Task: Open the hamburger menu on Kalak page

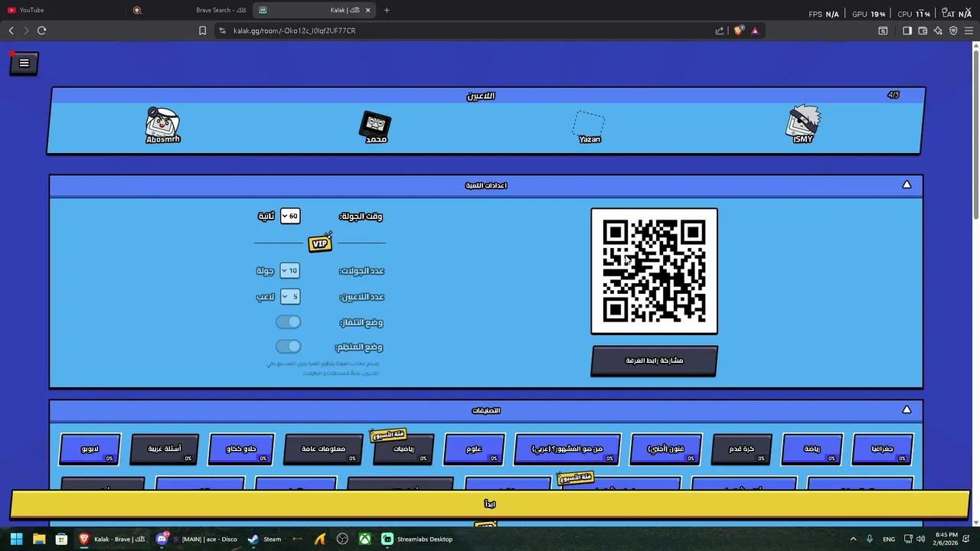Action: pyautogui.click(x=24, y=64)
